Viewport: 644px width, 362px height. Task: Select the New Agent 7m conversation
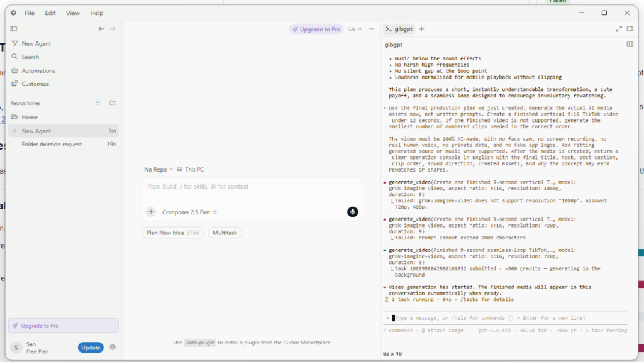tap(64, 131)
